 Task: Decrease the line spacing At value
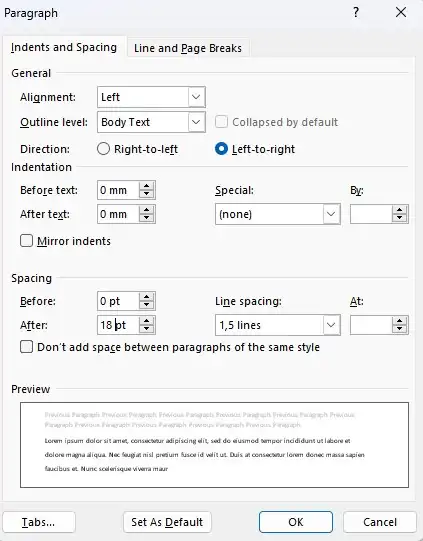[x=400, y=329]
